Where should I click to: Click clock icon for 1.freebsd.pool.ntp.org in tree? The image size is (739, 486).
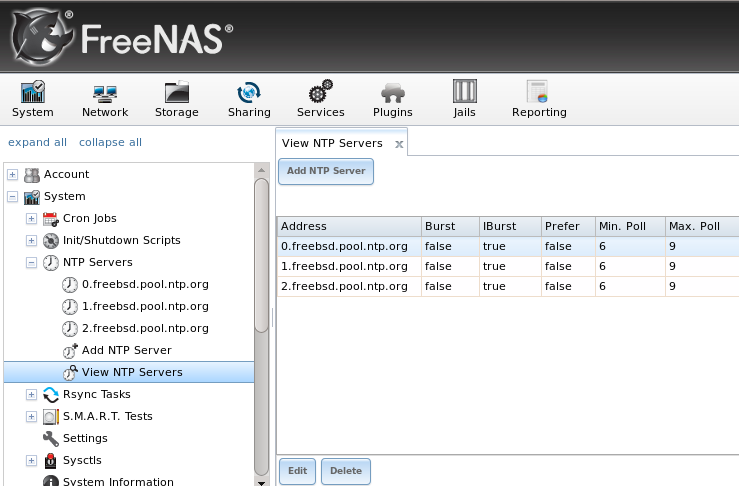pyautogui.click(x=70, y=307)
